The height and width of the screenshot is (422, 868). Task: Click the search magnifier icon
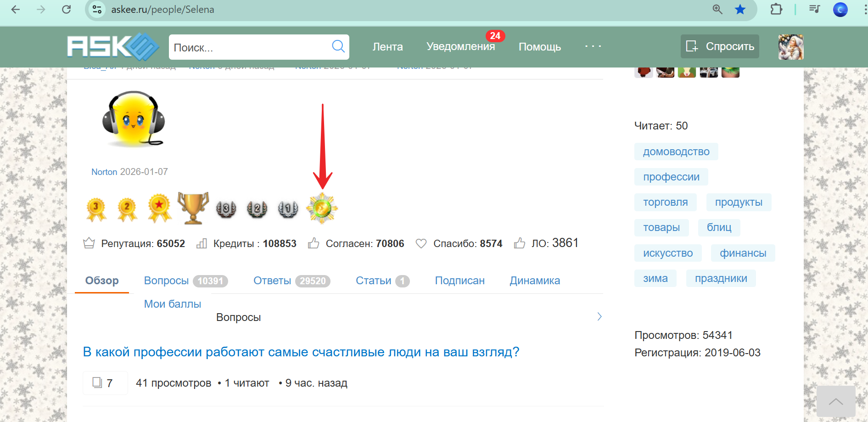tap(338, 46)
